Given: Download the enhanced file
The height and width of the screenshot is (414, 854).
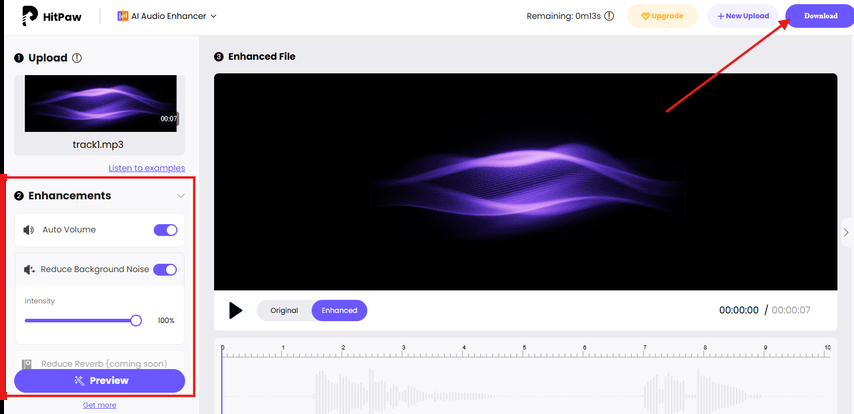Looking at the screenshot, I should tap(820, 16).
